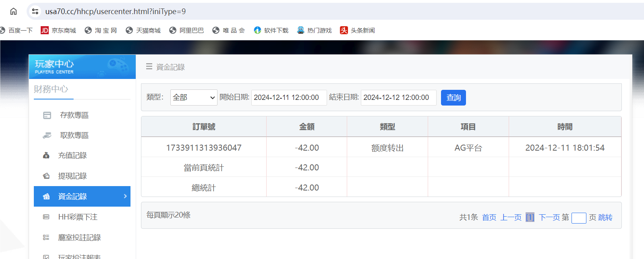This screenshot has width=644, height=259.
Task: Click the 取款專區 hand icon
Action: pyautogui.click(x=47, y=135)
